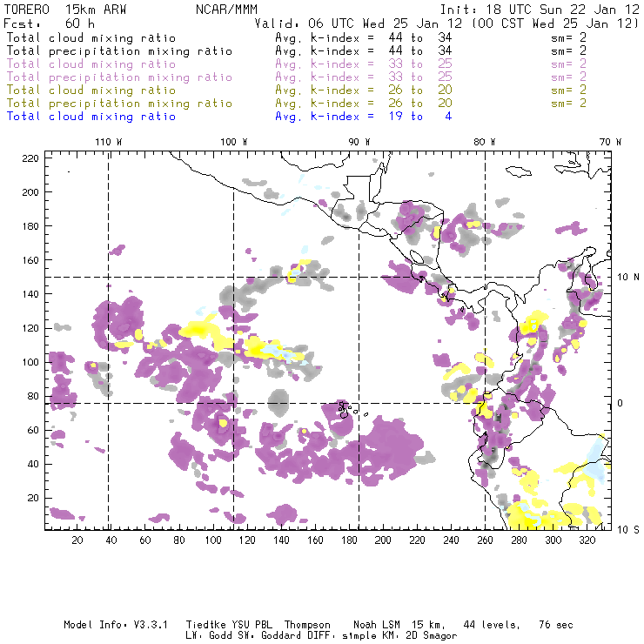Select the "140" tick on the horizontal axis
Screen dimensions: 644x644
(281, 540)
